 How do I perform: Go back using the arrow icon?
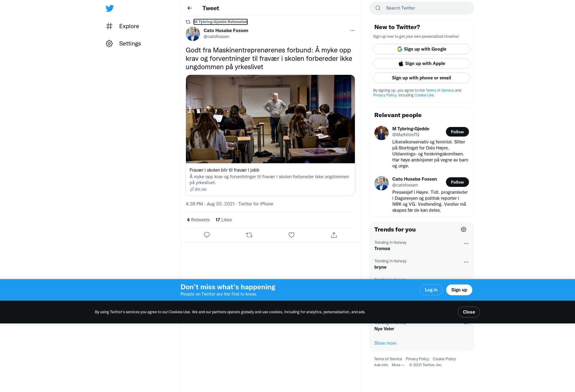[x=190, y=8]
